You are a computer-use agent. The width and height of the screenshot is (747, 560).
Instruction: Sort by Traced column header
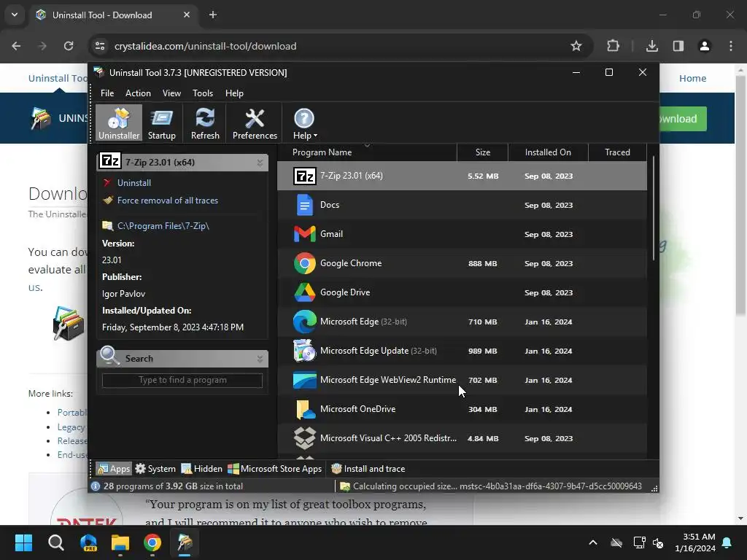pyautogui.click(x=617, y=152)
